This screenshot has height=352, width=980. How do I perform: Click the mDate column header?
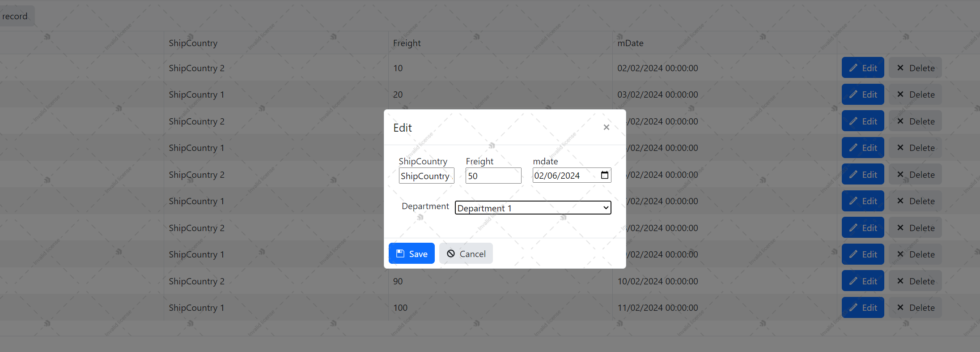(630, 43)
